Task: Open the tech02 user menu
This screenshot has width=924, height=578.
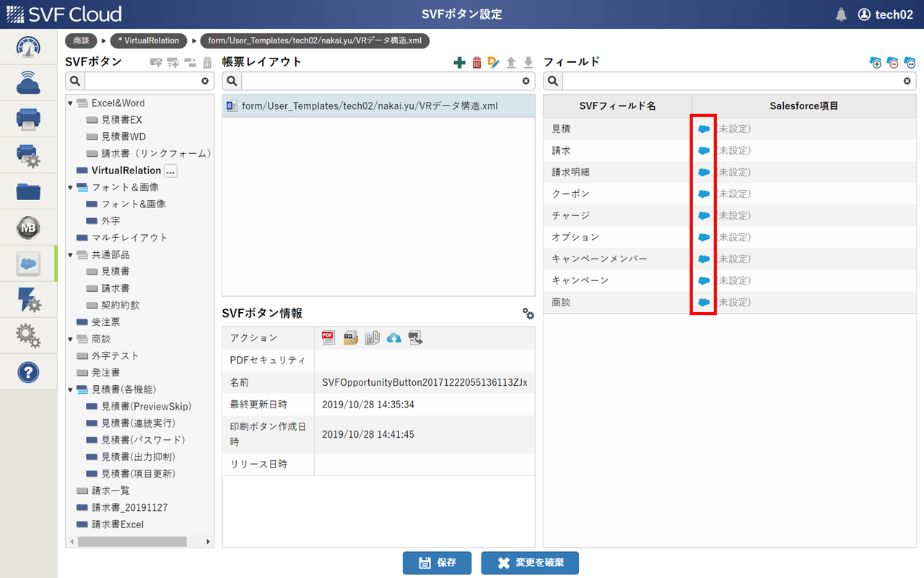Action: [x=885, y=14]
